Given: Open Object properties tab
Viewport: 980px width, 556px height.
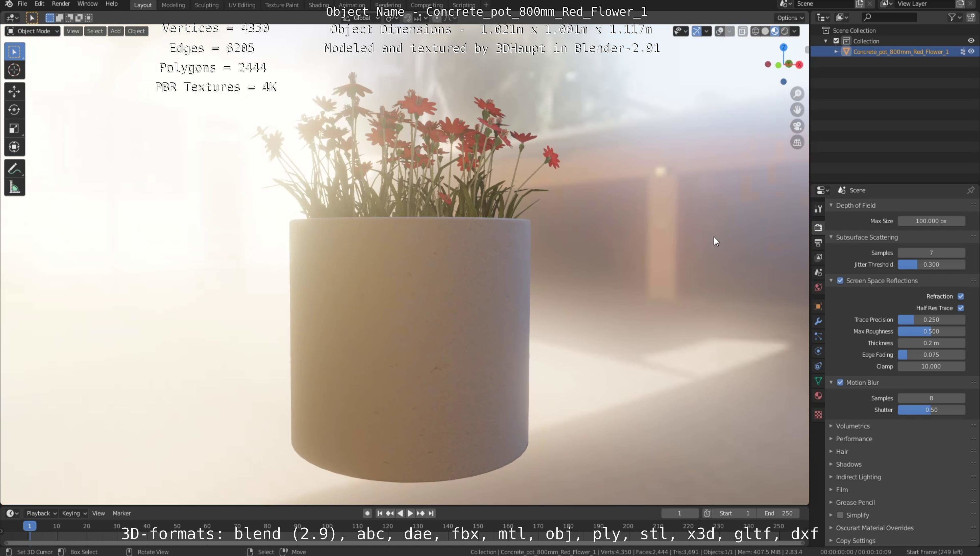Looking at the screenshot, I should coord(818,306).
